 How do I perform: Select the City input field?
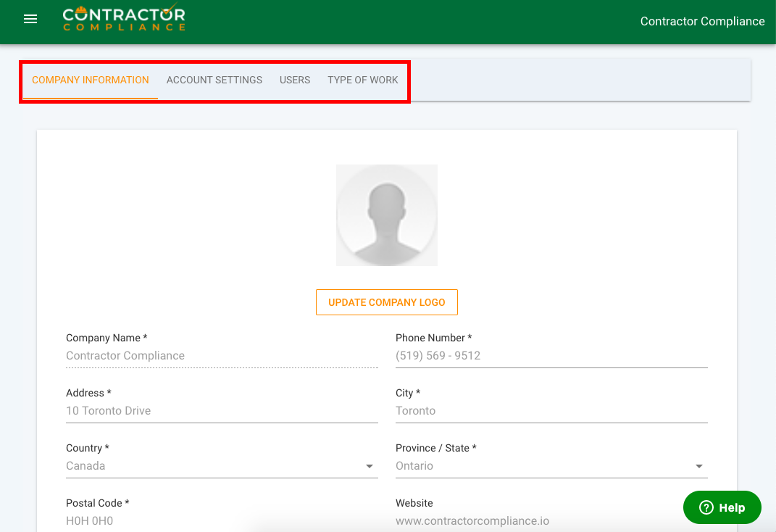tap(551, 411)
